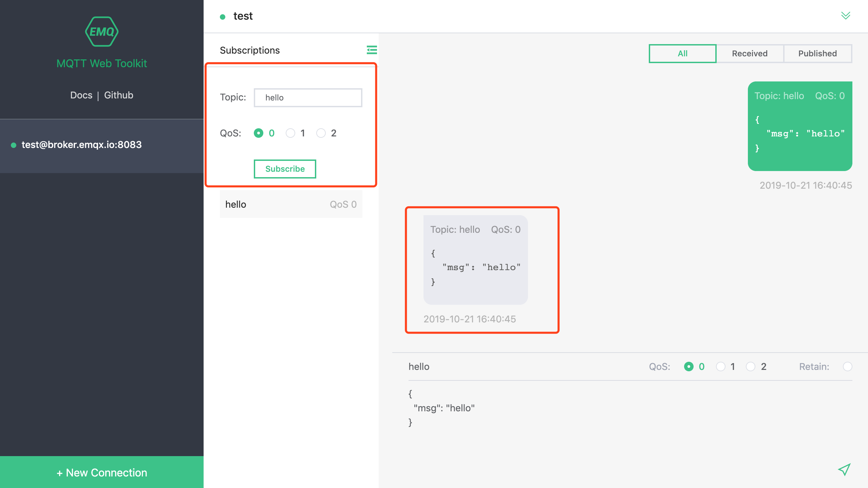Click the connection status indicator dot
The image size is (868, 488).
(13, 144)
